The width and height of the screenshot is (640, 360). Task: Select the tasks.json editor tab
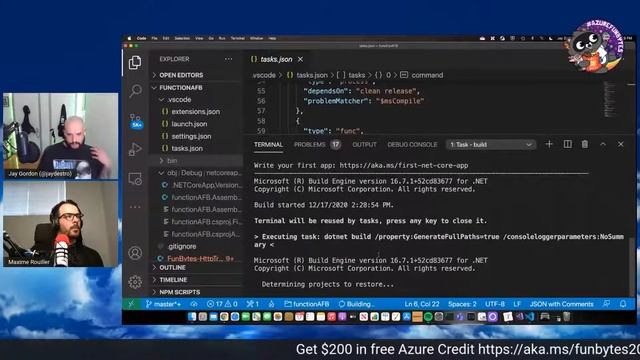pyautogui.click(x=276, y=59)
